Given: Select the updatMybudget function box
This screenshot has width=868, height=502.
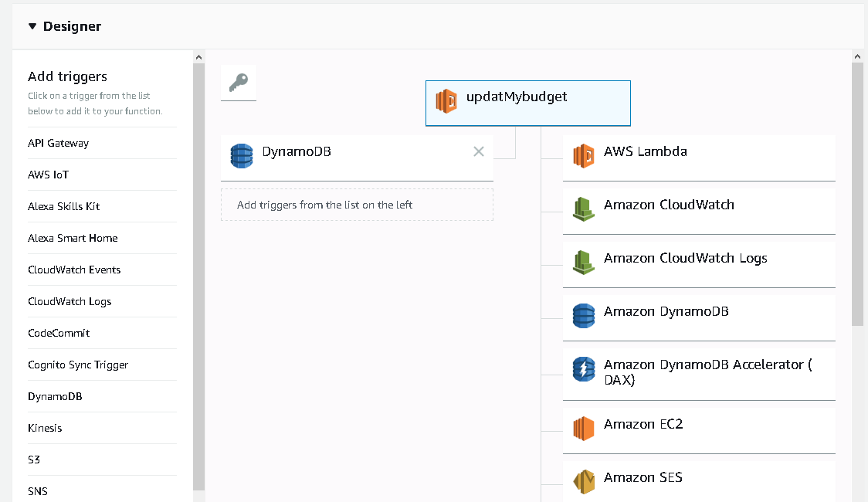Looking at the screenshot, I should coord(527,103).
